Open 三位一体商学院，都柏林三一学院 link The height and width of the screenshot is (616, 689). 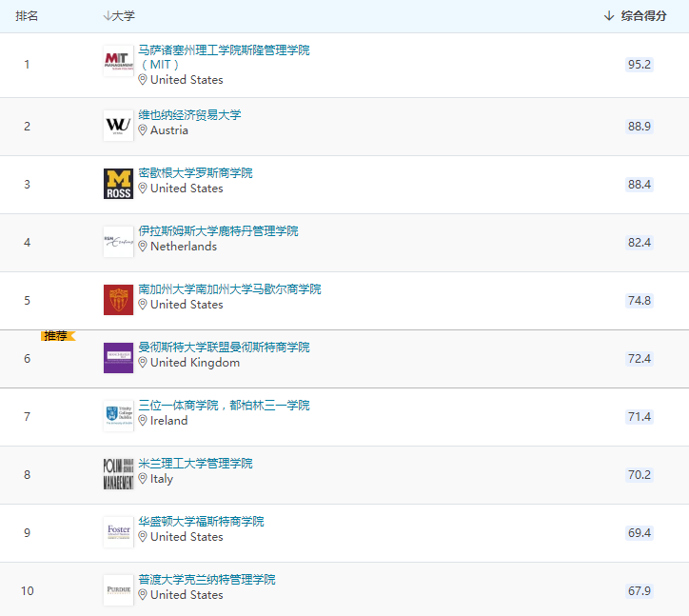[224, 406]
